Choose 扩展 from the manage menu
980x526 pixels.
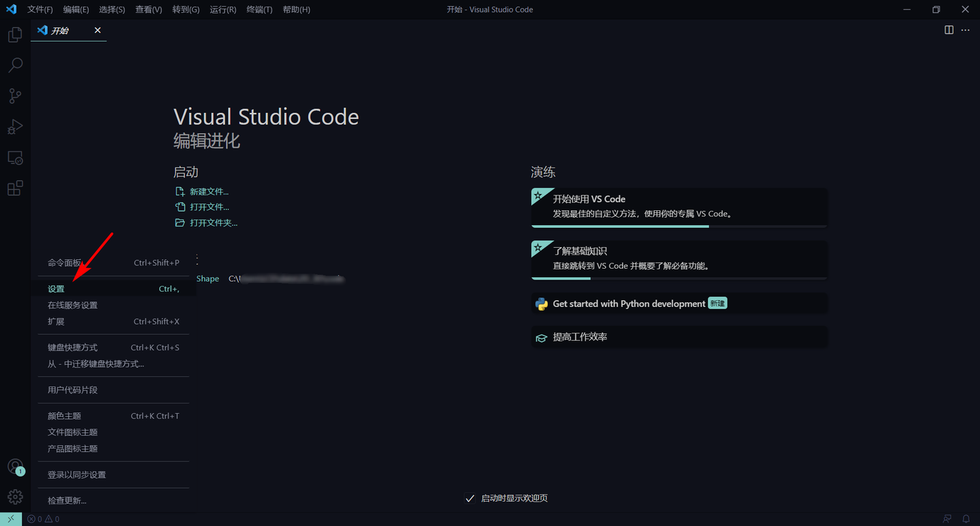[x=114, y=322]
